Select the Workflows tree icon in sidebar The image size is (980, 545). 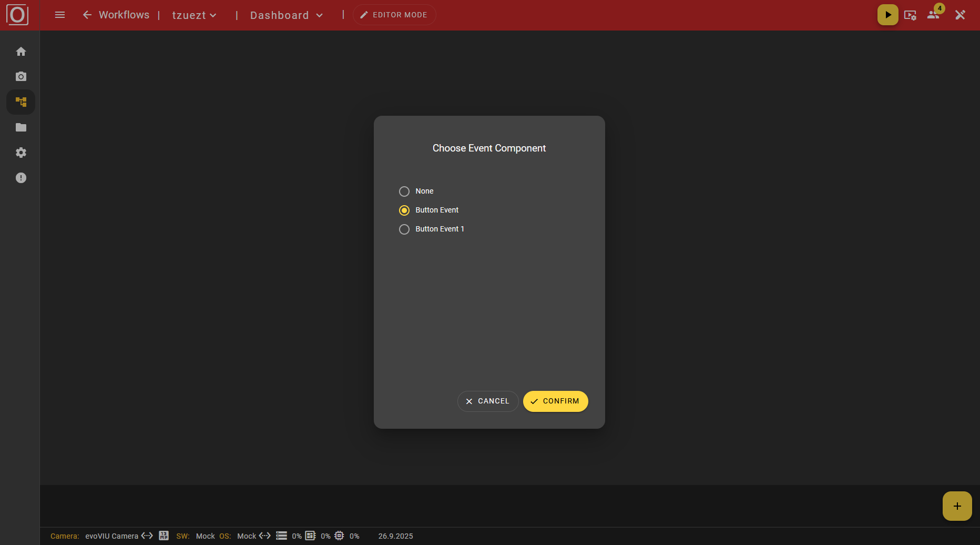(x=21, y=102)
